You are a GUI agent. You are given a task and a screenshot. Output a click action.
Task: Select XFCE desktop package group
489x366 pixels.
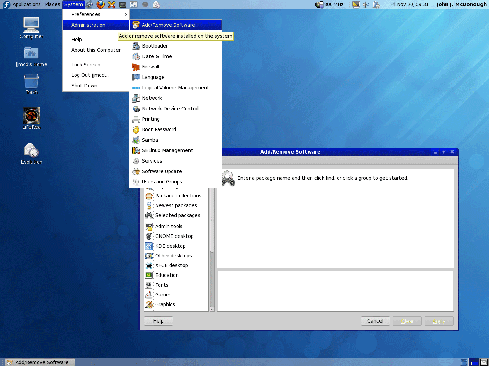point(177,265)
